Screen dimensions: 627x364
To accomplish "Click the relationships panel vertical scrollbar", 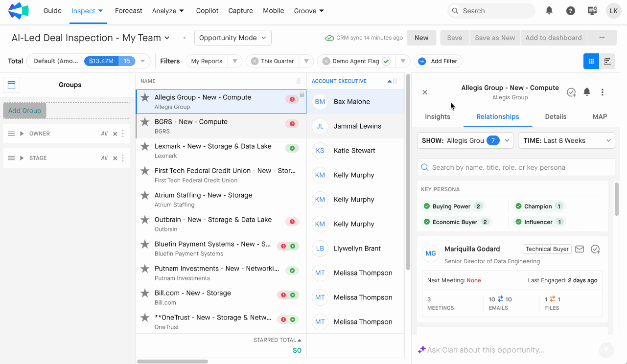I will point(617,199).
